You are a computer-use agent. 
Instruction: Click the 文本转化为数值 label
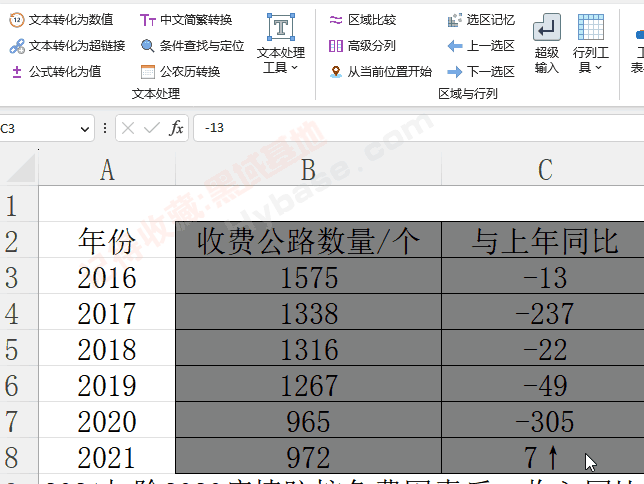71,20
